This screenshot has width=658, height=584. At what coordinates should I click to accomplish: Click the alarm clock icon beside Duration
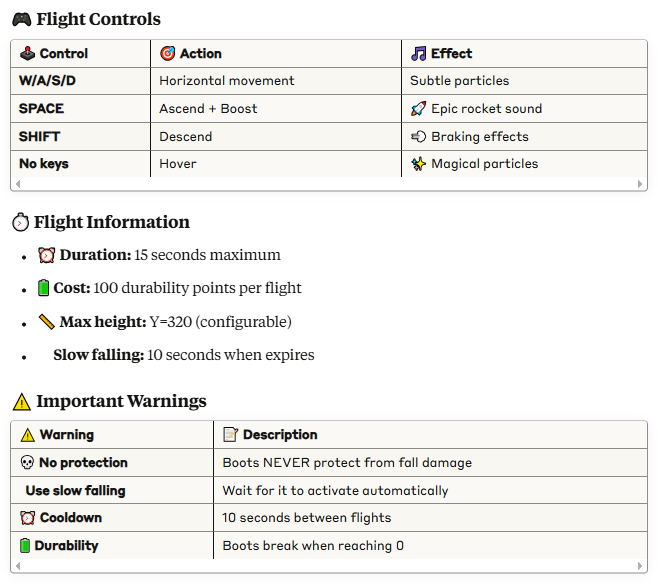point(46,255)
